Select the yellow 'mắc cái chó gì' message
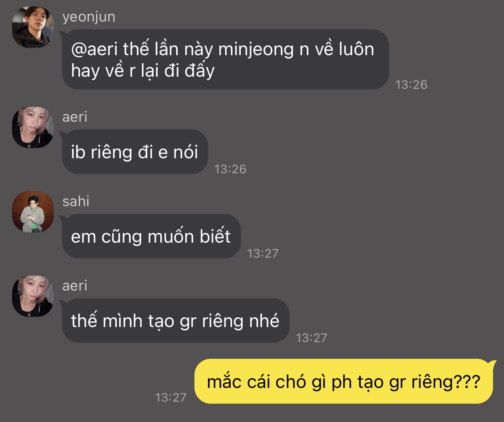The height and width of the screenshot is (422, 504). (344, 381)
